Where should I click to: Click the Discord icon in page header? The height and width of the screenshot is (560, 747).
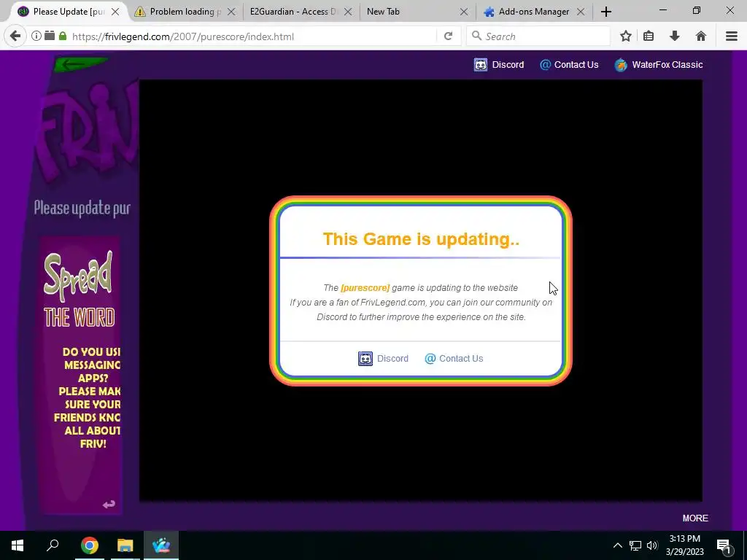(x=481, y=65)
